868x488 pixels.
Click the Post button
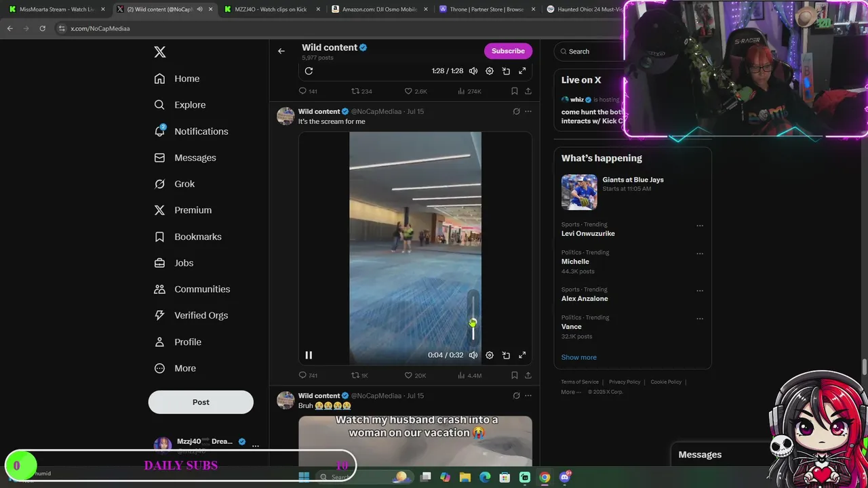[x=201, y=402]
